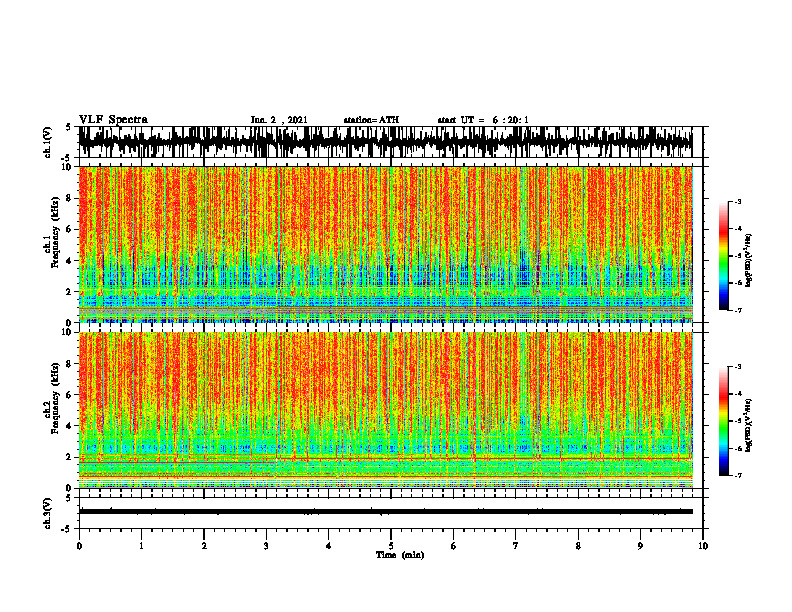Click the "3" tick on the time axis
This screenshot has height=612, width=792.
click(x=266, y=546)
